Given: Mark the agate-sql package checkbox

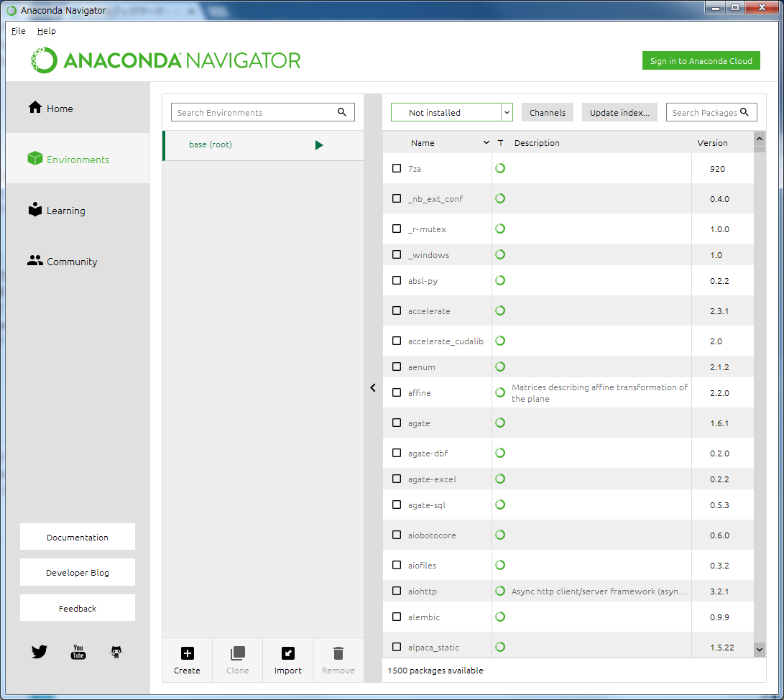Looking at the screenshot, I should [397, 505].
